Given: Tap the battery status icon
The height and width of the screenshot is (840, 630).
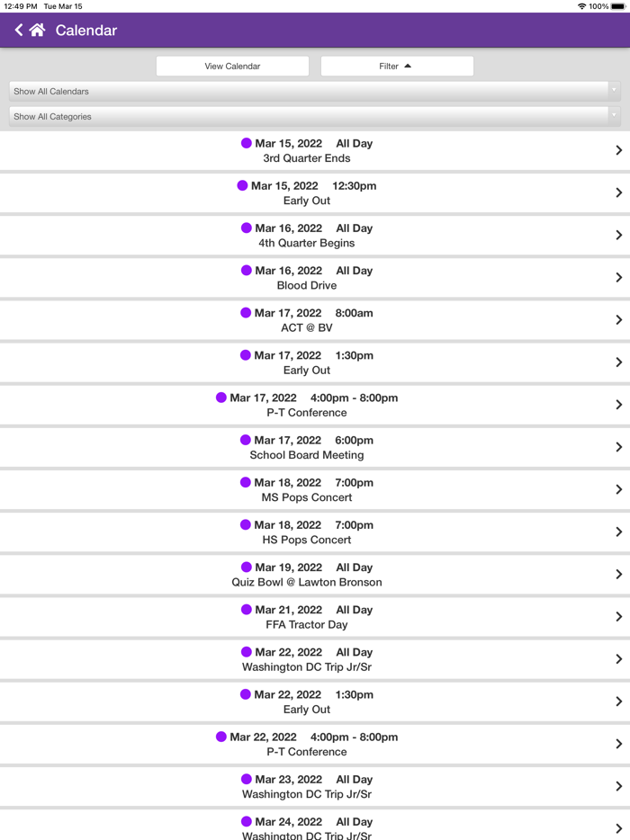Looking at the screenshot, I should 618,6.
